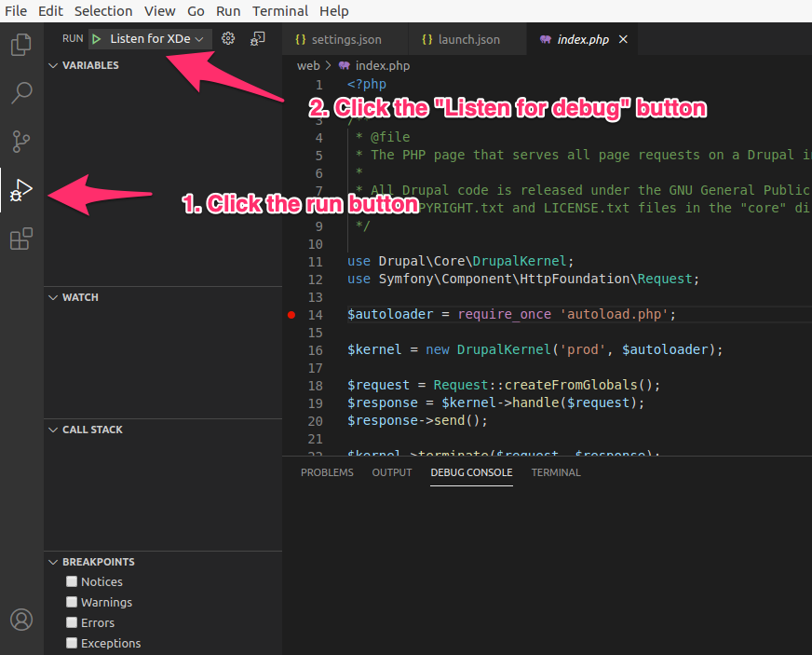Open the Source Control view
Image resolution: width=812 pixels, height=655 pixels.
point(21,141)
